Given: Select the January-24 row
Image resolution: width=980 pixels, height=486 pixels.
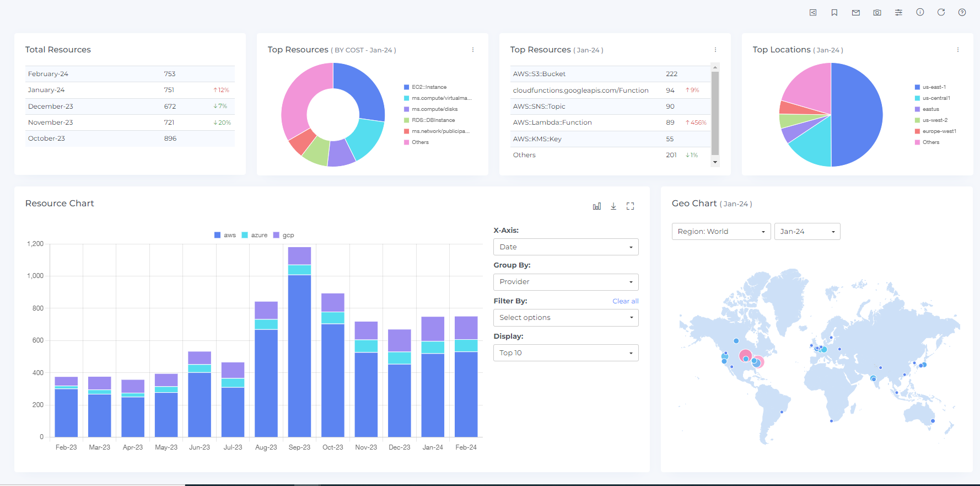Looking at the screenshot, I should tap(130, 90).
